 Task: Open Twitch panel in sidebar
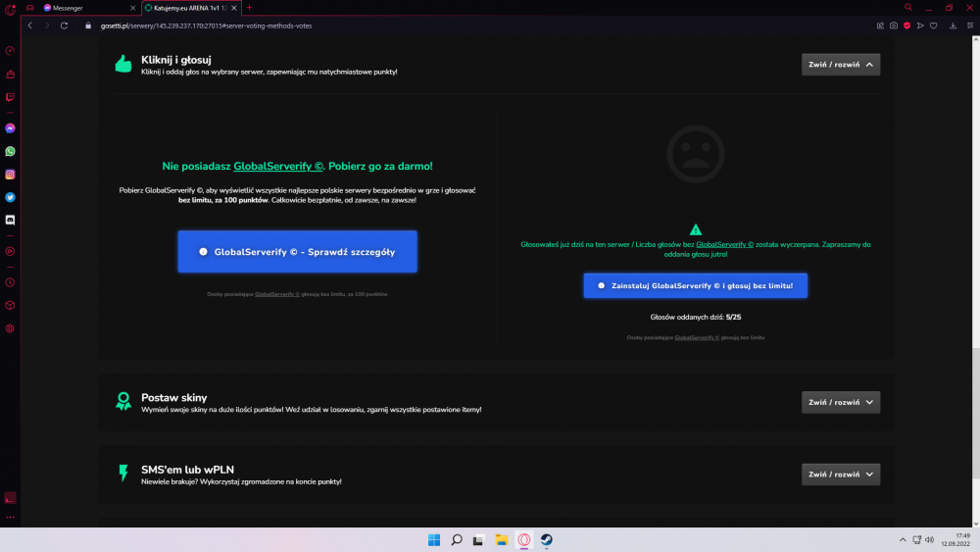point(10,97)
